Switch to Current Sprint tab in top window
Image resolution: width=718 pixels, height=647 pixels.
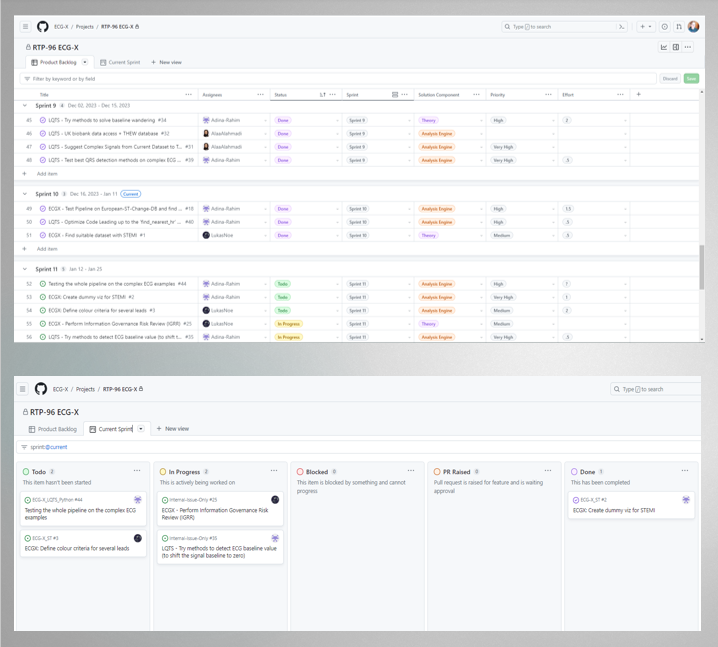pos(120,62)
